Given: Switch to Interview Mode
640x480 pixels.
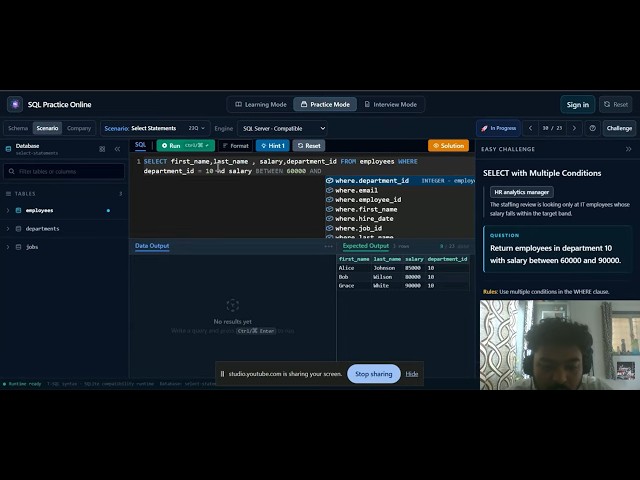Looking at the screenshot, I should [x=391, y=104].
